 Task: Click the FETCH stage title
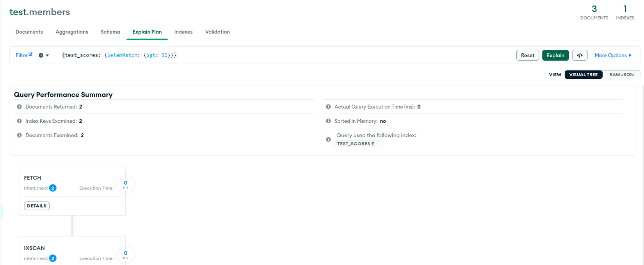[x=32, y=178]
